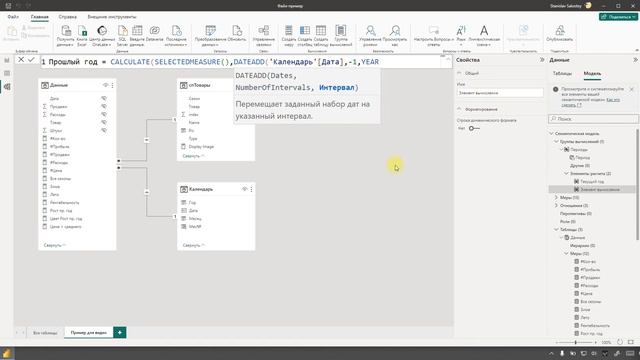Switch to table view in left sidebar
The height and width of the screenshot is (360, 640).
(7, 73)
